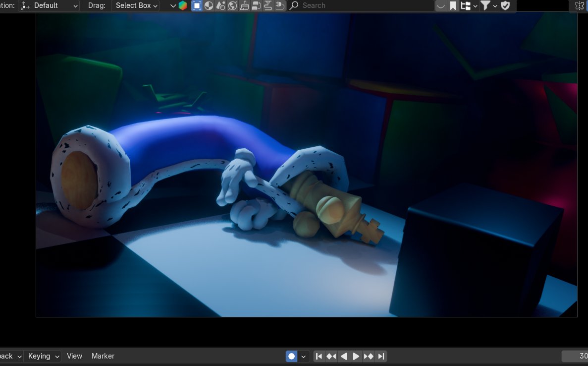This screenshot has width=588, height=366.
Task: Click the nozzle extruder icon
Action: 268,5
